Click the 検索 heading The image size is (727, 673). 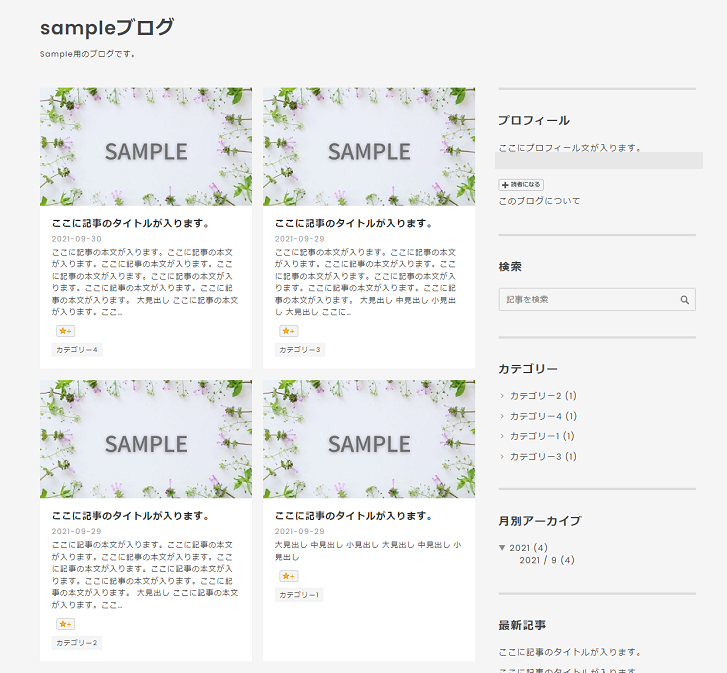[x=510, y=267]
